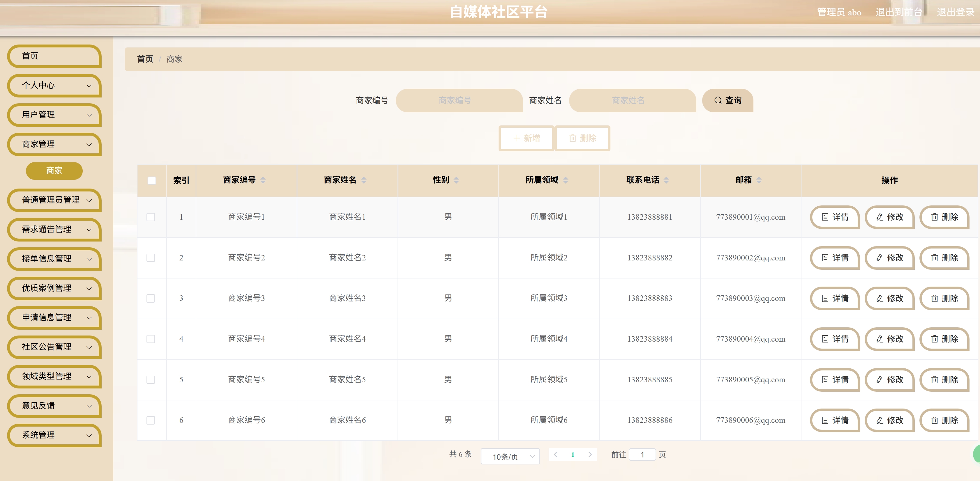Click 修改 pencil icon in row 6
The image size is (980, 481).
coord(880,420)
